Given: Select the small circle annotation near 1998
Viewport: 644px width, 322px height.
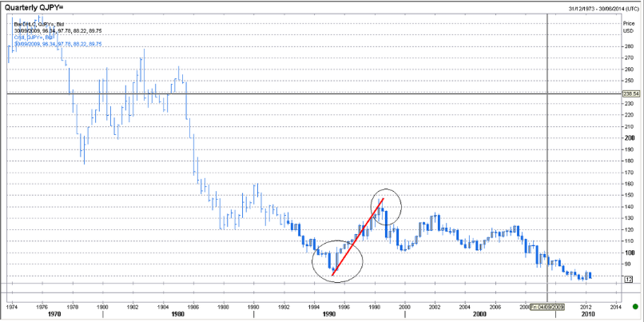Looking at the screenshot, I should (x=386, y=207).
